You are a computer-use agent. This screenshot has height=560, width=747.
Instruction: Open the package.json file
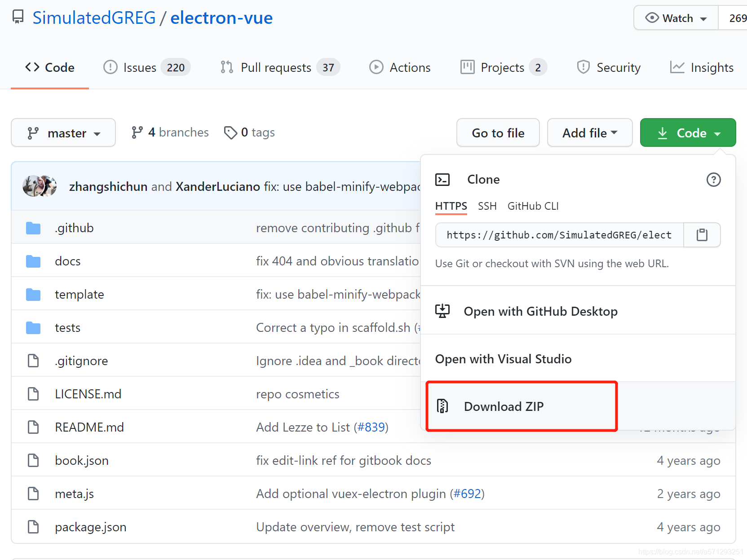point(91,527)
